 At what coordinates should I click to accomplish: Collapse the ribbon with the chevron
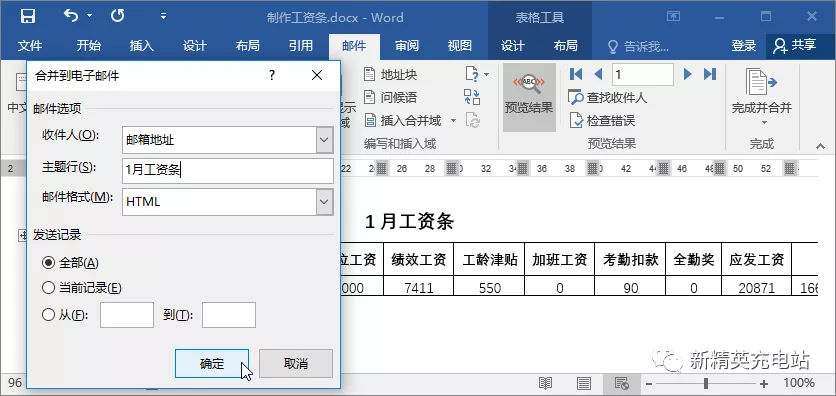[820, 146]
